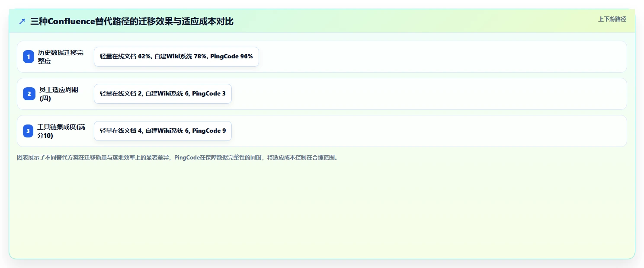Click step badge number 1
This screenshot has width=644, height=268.
coord(29,57)
